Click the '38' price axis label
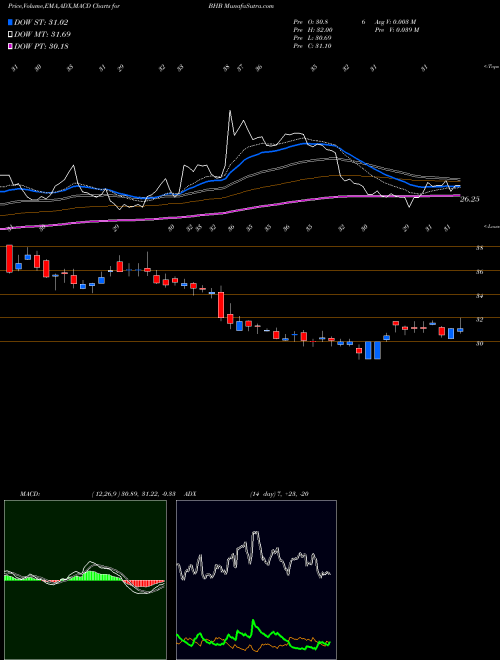 pyautogui.click(x=479, y=248)
